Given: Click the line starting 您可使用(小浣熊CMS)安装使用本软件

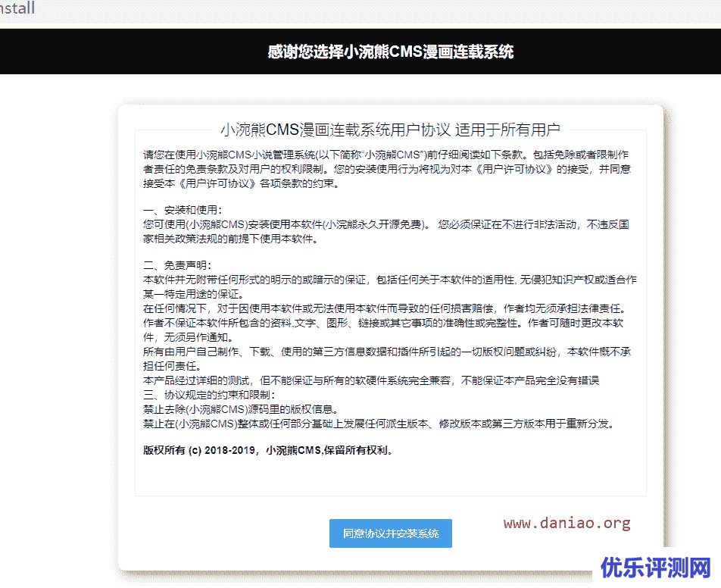Looking at the screenshot, I should point(385,224).
